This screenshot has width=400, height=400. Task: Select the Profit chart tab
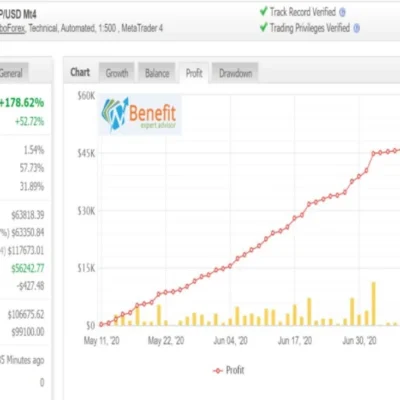(194, 73)
